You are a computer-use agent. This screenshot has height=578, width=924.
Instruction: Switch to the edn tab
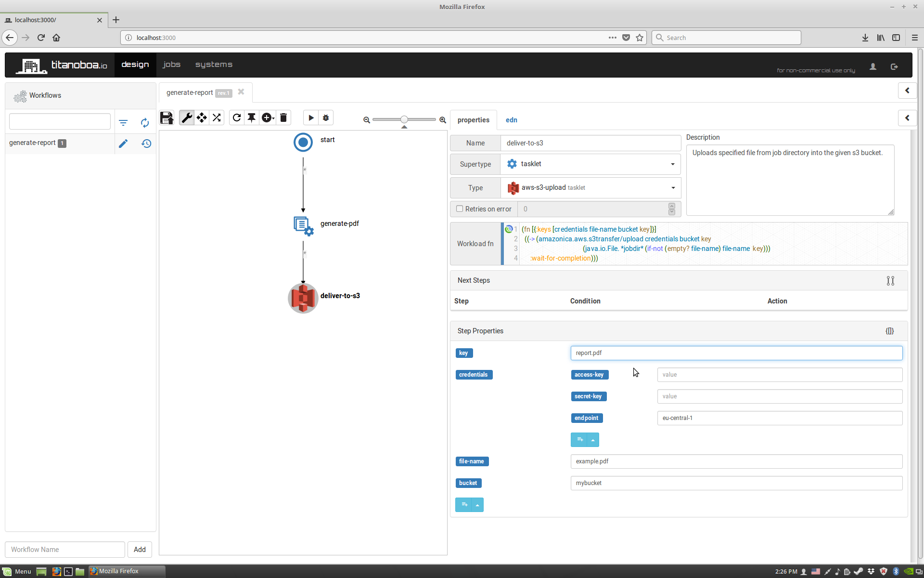click(511, 120)
